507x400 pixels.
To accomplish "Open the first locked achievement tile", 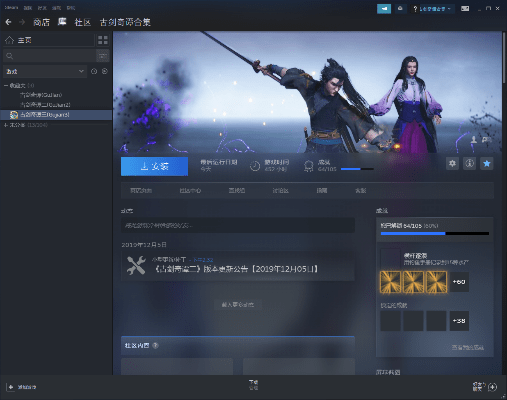I will (x=390, y=321).
